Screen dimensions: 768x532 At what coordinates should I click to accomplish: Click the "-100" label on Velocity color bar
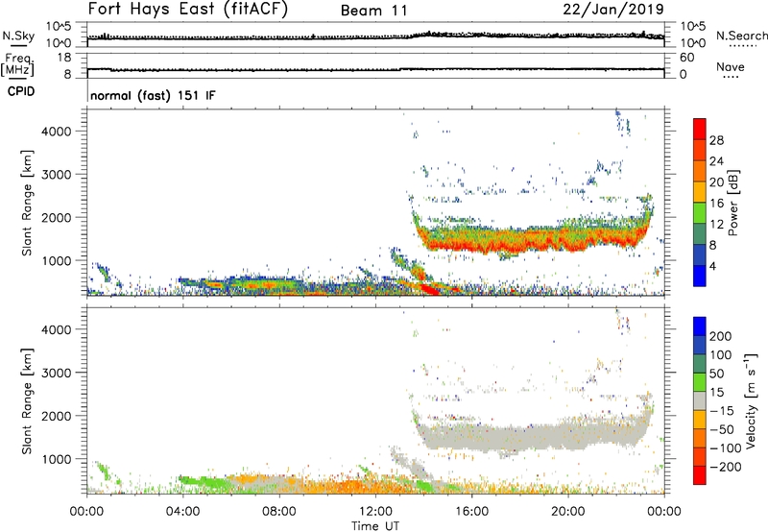[x=725, y=448]
